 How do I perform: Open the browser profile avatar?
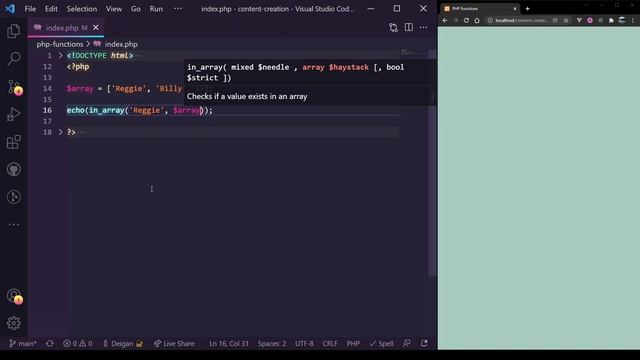point(622,20)
